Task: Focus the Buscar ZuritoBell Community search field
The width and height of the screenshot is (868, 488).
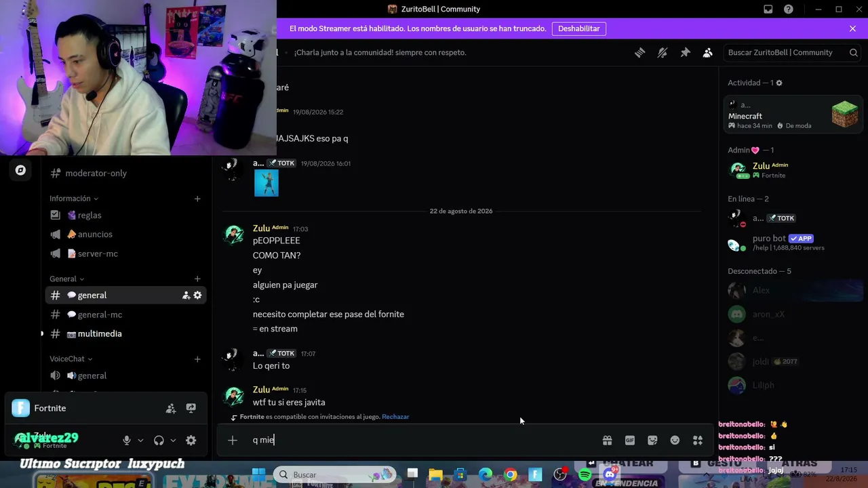Action: 793,52
